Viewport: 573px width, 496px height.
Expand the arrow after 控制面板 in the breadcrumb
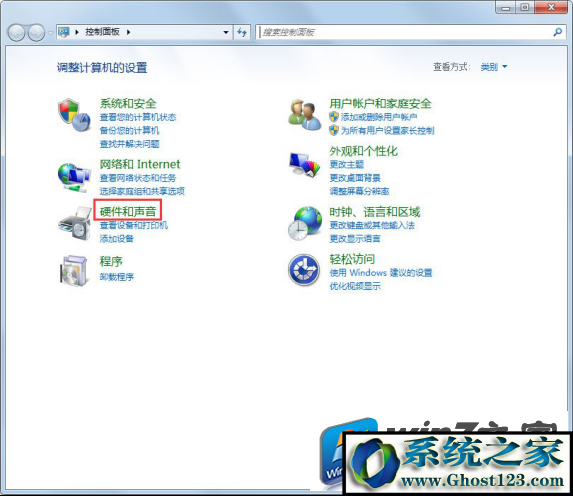pos(129,32)
